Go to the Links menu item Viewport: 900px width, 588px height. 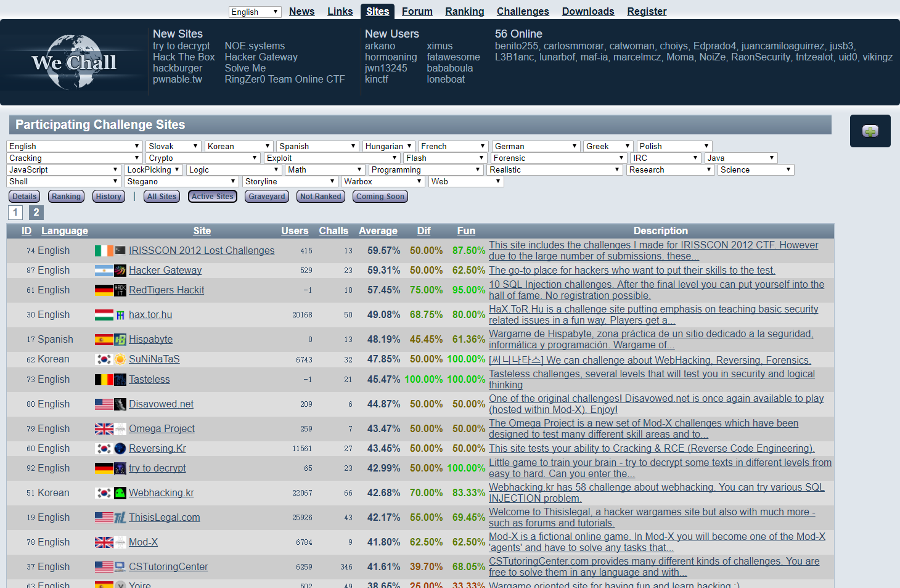pyautogui.click(x=340, y=11)
